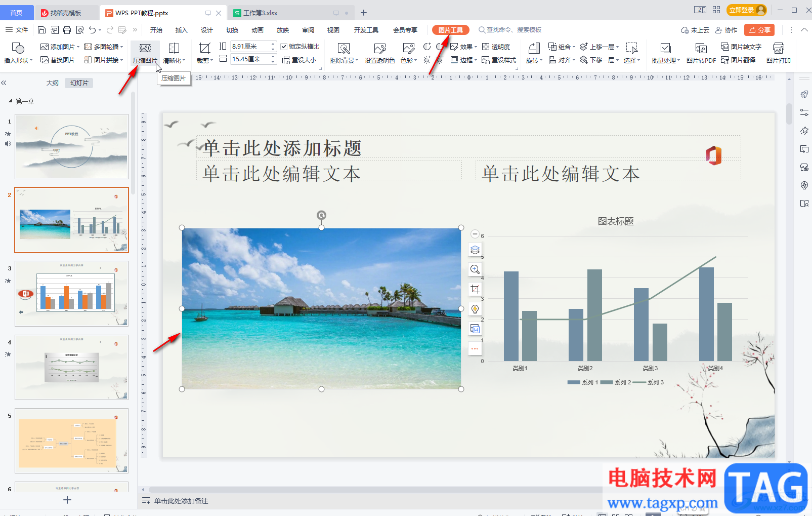812x516 pixels.
Task: Click the Print icon in quick toolbar
Action: click(x=67, y=30)
